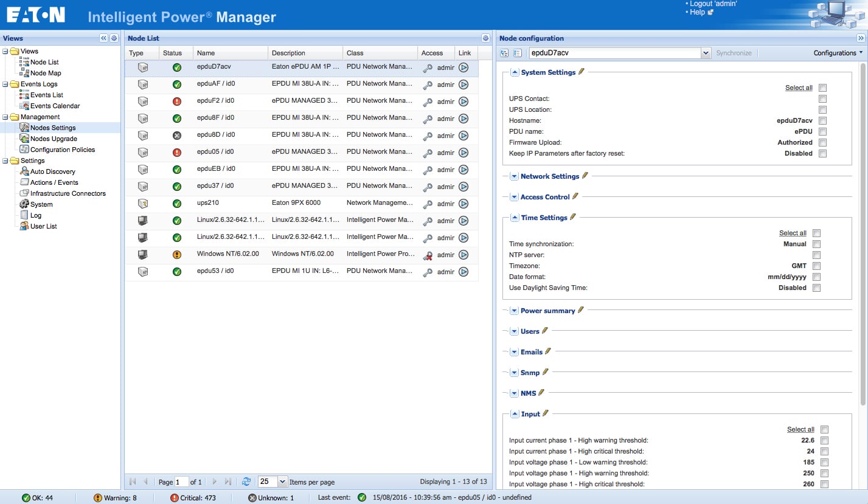
Task: Expand the NMS section
Action: pos(514,393)
